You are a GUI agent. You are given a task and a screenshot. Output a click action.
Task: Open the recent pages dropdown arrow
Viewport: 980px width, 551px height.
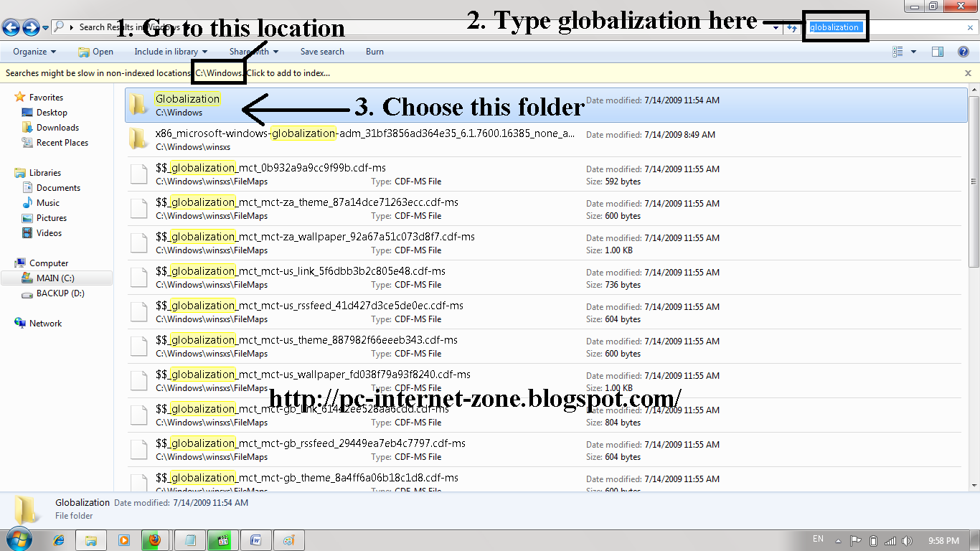[x=46, y=28]
